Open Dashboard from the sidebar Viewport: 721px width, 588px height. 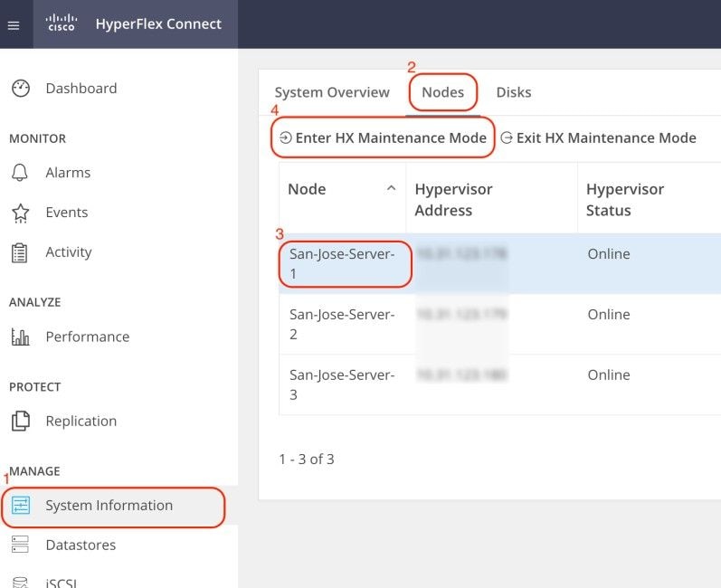tap(81, 89)
